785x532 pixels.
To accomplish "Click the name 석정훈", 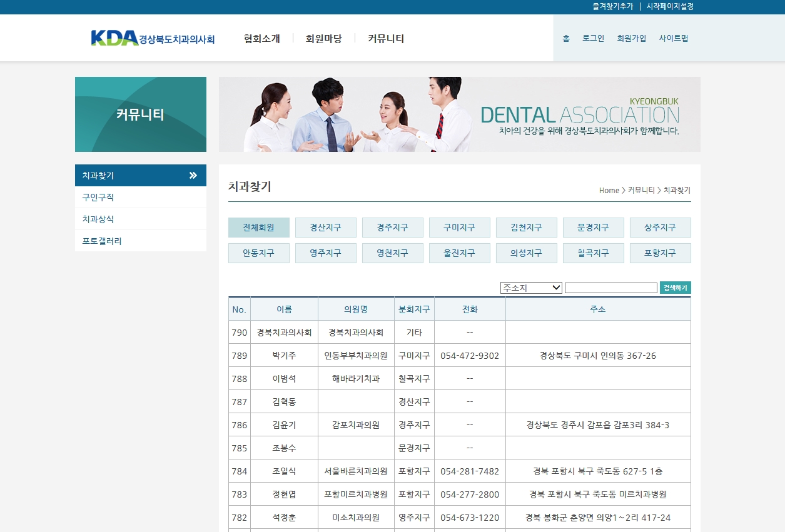I will tap(285, 518).
